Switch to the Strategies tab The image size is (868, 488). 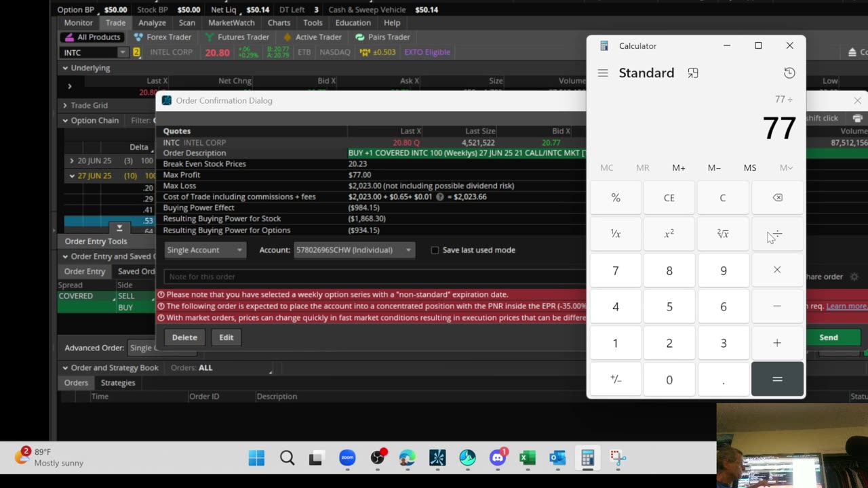pyautogui.click(x=118, y=382)
